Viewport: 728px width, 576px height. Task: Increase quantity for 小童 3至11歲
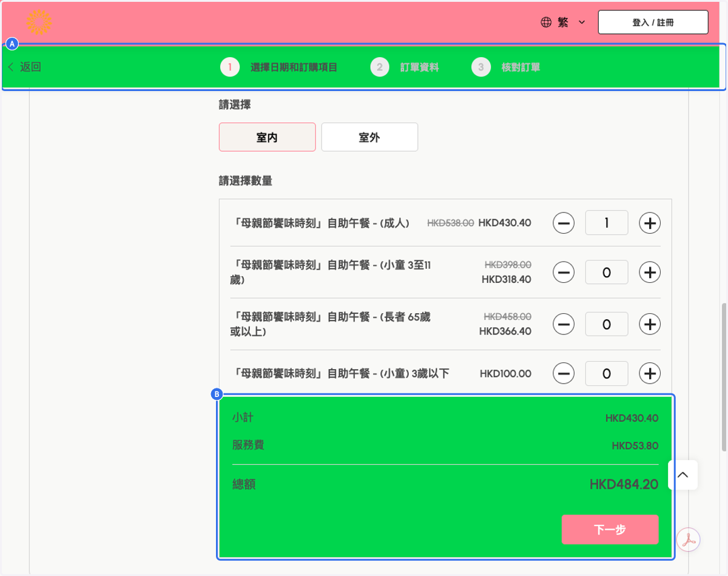[x=650, y=273]
